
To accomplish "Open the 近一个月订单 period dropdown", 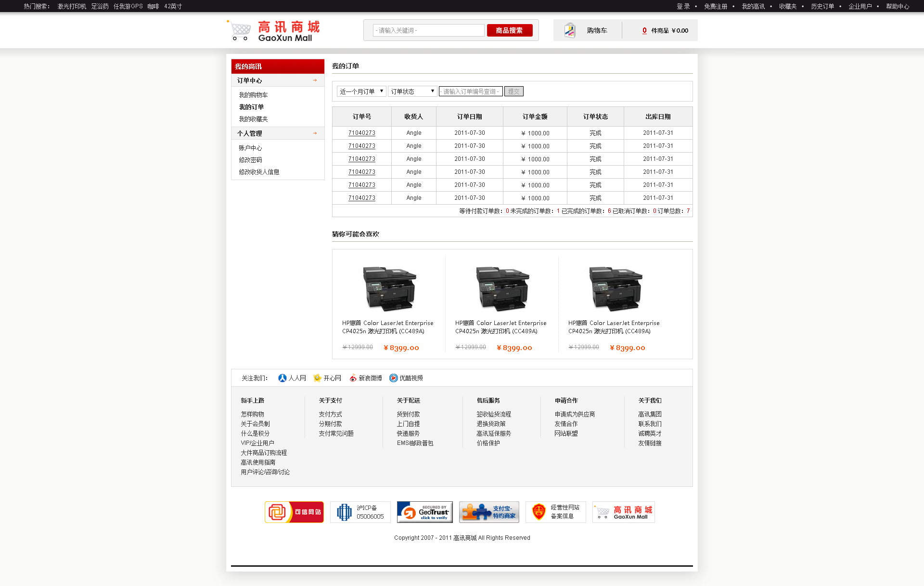I will coord(361,91).
